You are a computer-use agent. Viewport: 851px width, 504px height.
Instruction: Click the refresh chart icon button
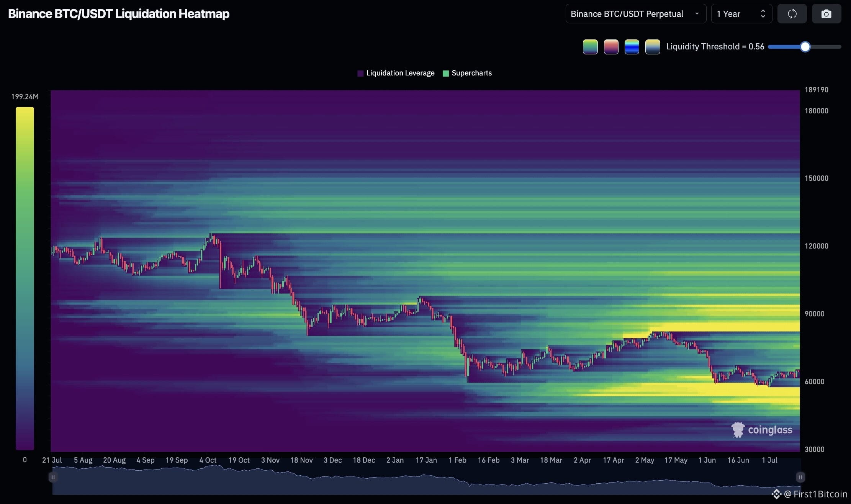(792, 14)
